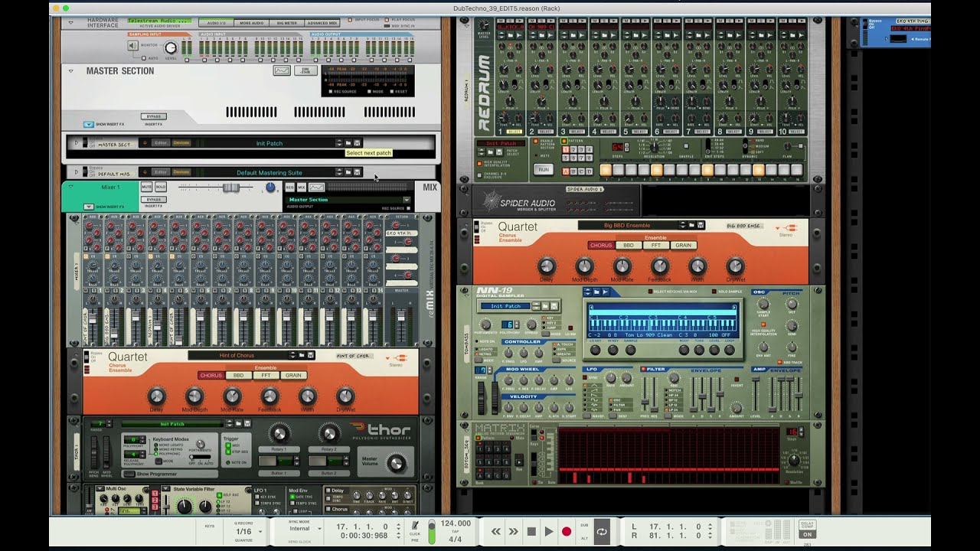The height and width of the screenshot is (551, 980).
Task: Select Redrum pattern number 1
Action: pyautogui.click(x=567, y=151)
